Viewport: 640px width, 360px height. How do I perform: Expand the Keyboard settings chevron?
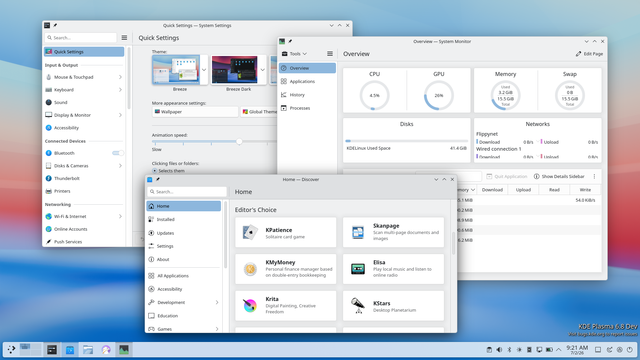pyautogui.click(x=120, y=89)
